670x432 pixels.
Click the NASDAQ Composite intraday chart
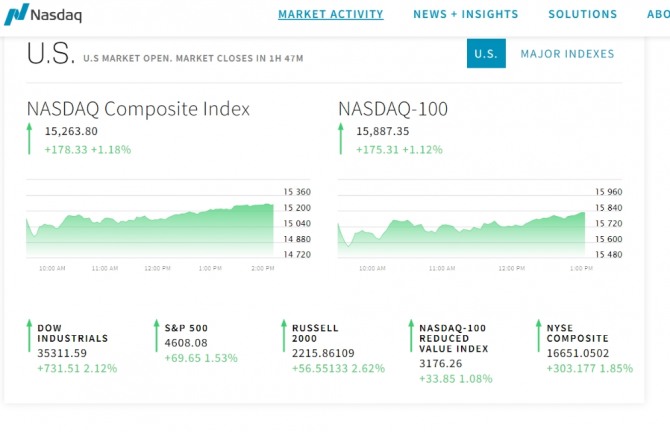[x=150, y=225]
